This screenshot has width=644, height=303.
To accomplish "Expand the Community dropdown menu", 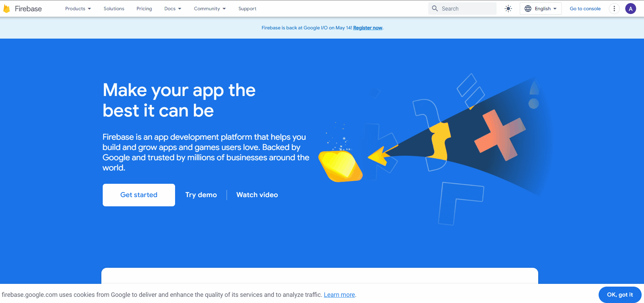I will (210, 9).
